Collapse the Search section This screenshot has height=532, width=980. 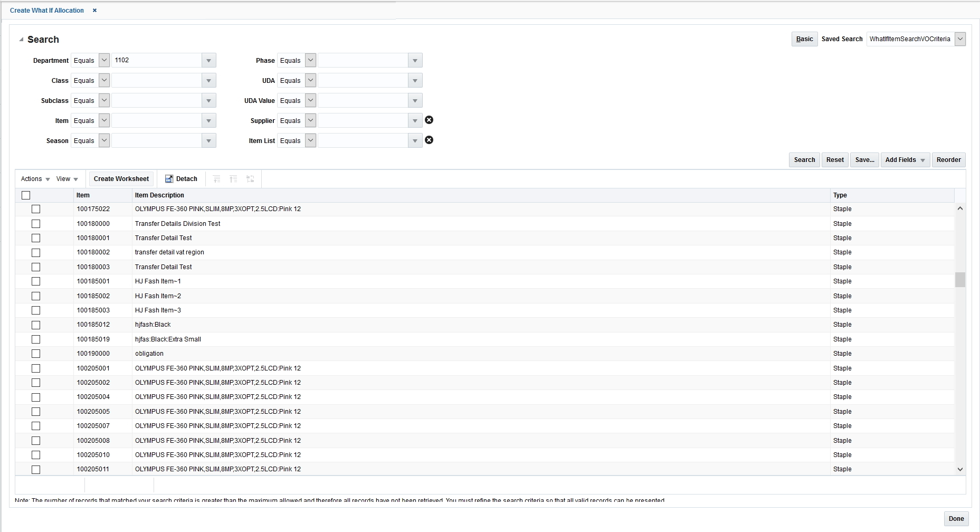click(x=21, y=39)
